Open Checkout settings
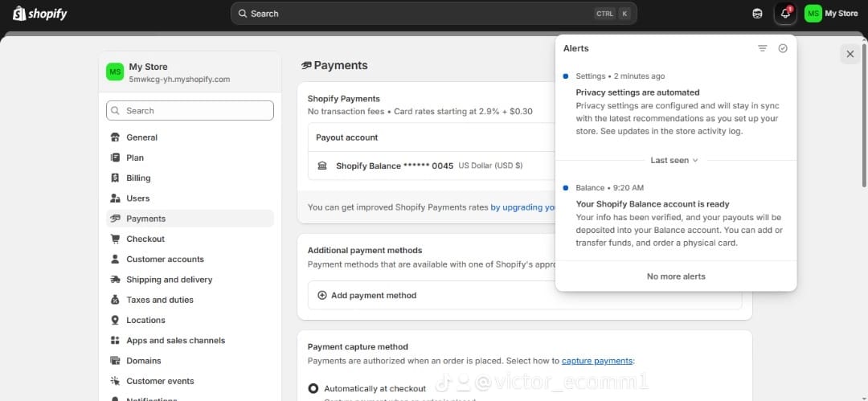 coord(190,239)
